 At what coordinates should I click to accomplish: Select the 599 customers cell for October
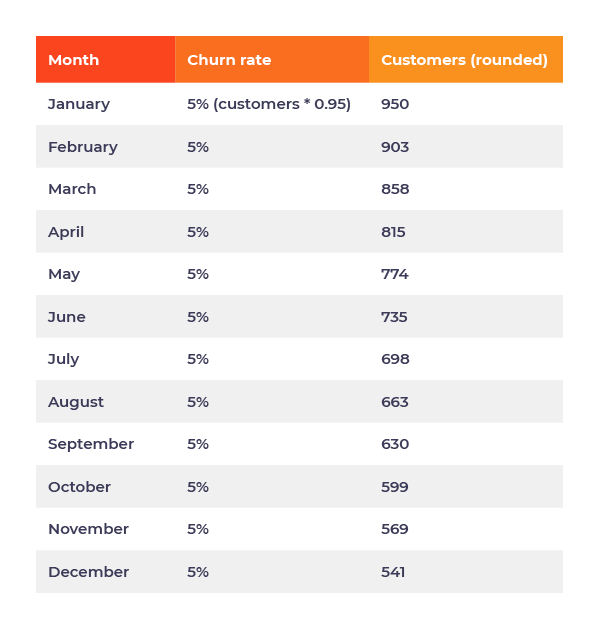395,487
